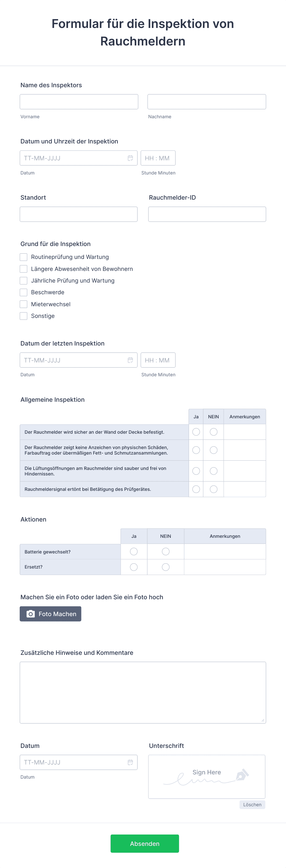The image size is (286, 868).
Task: Click Anmerkungen cell for Batterie gewechselt
Action: point(225,552)
